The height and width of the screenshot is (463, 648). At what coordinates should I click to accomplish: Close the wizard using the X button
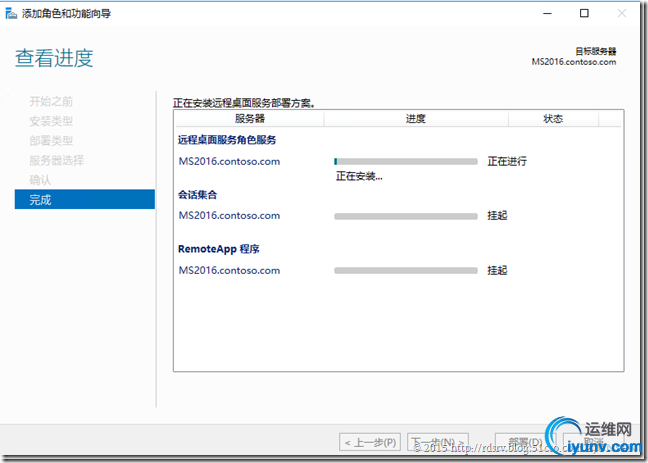[x=621, y=14]
